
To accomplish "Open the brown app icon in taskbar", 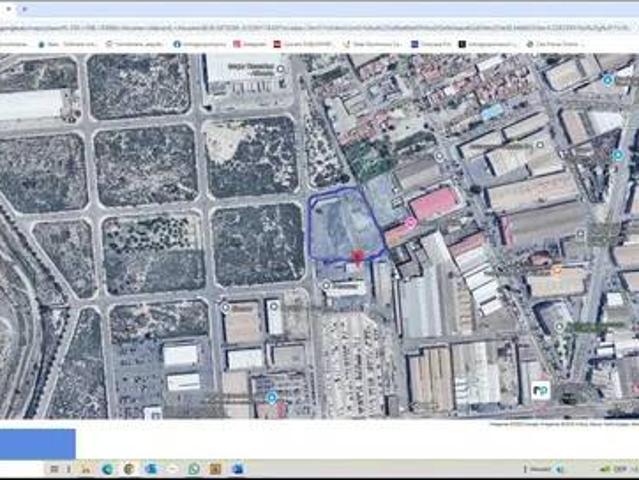I will coord(215,469).
